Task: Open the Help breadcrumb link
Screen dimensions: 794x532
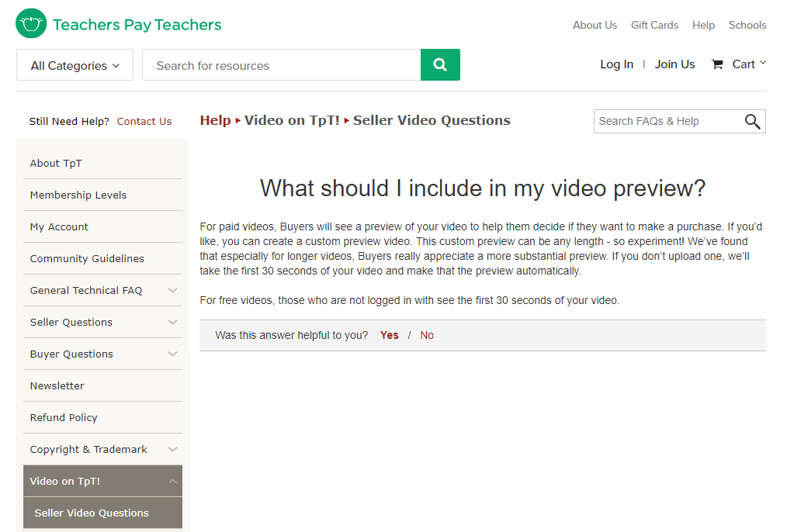Action: [215, 120]
